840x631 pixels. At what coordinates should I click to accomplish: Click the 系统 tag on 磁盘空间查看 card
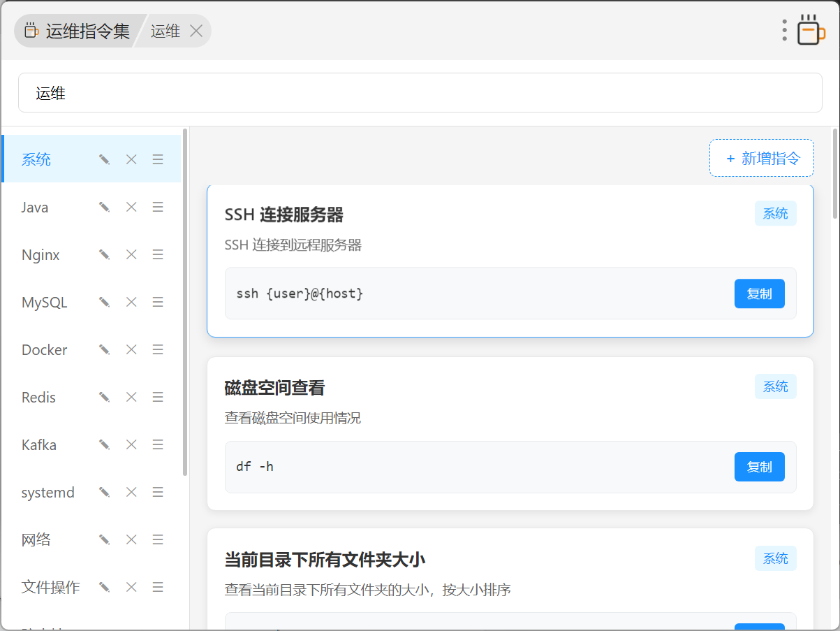pyautogui.click(x=775, y=386)
